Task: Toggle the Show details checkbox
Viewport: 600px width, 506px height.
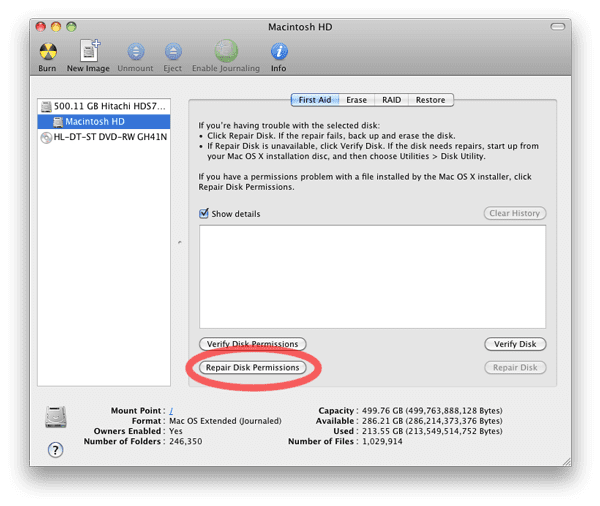Action: (x=204, y=213)
